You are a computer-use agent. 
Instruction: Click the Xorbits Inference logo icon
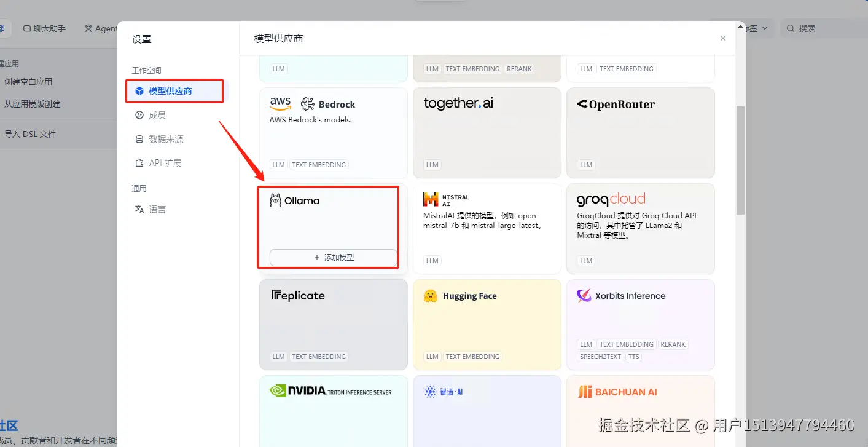(x=584, y=296)
